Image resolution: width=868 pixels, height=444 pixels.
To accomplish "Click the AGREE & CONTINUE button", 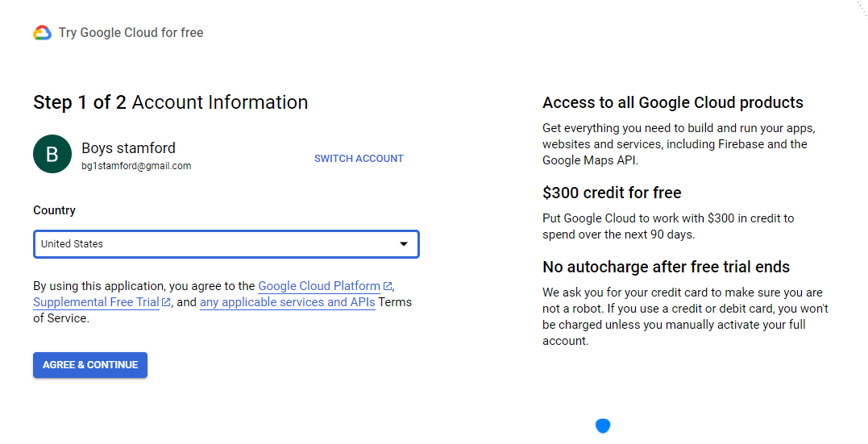I will [x=90, y=365].
